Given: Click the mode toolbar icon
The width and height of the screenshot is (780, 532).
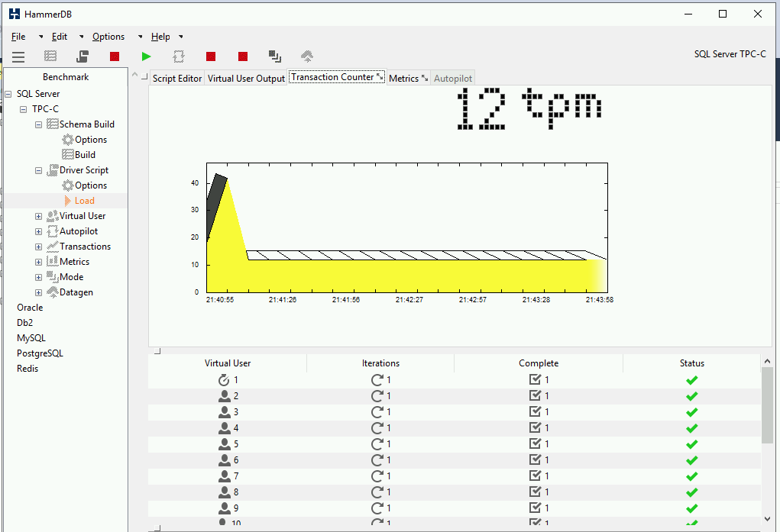Looking at the screenshot, I should [x=274, y=56].
